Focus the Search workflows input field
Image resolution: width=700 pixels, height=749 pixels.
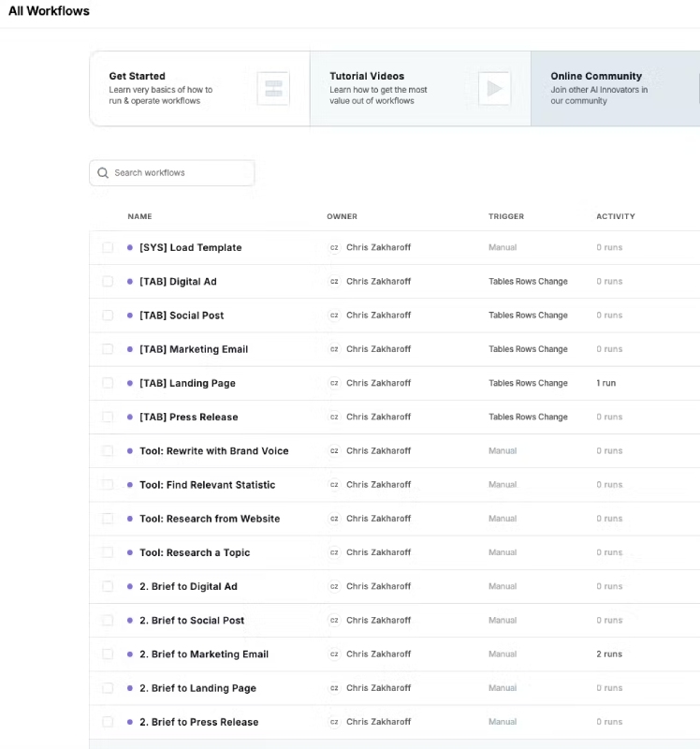(172, 173)
